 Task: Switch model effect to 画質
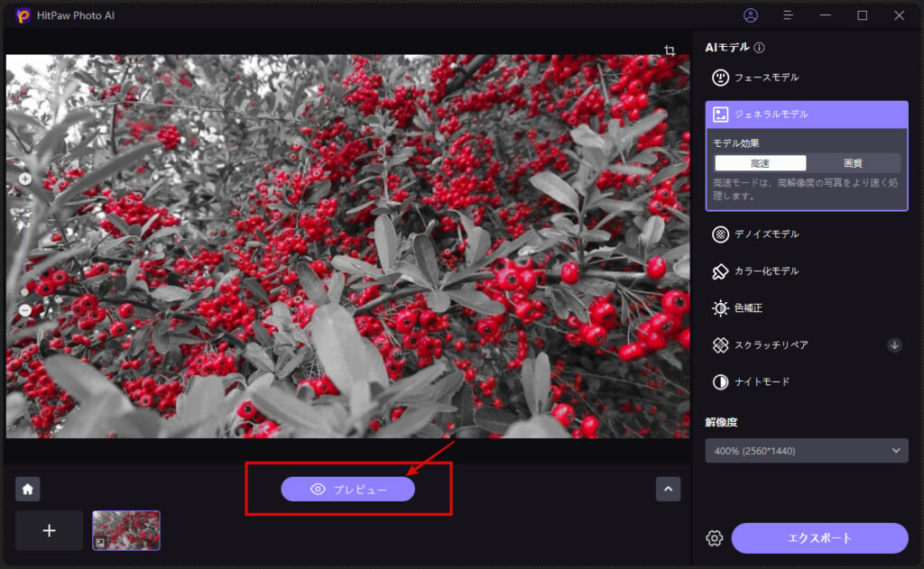click(853, 163)
